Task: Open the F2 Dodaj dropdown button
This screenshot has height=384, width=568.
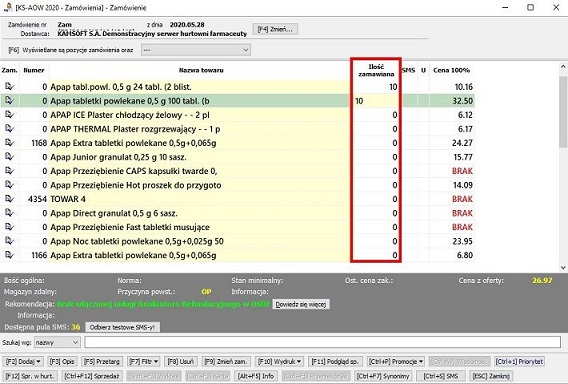Action: pyautogui.click(x=23, y=361)
